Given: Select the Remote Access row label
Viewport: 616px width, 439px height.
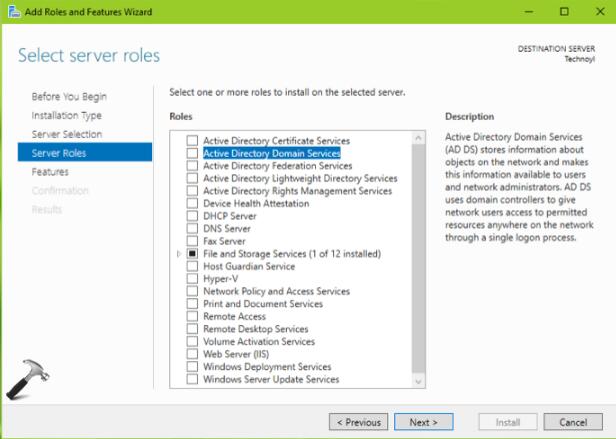Looking at the screenshot, I should coord(235,317).
